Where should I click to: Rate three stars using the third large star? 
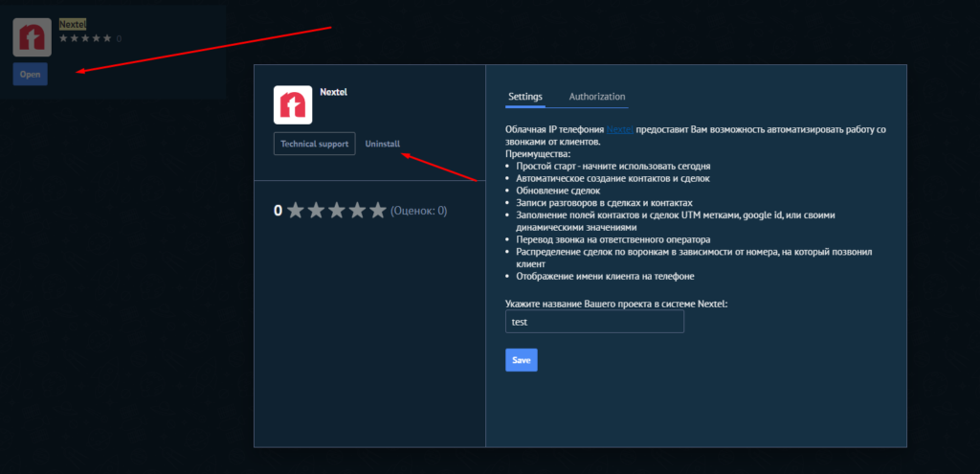(337, 211)
